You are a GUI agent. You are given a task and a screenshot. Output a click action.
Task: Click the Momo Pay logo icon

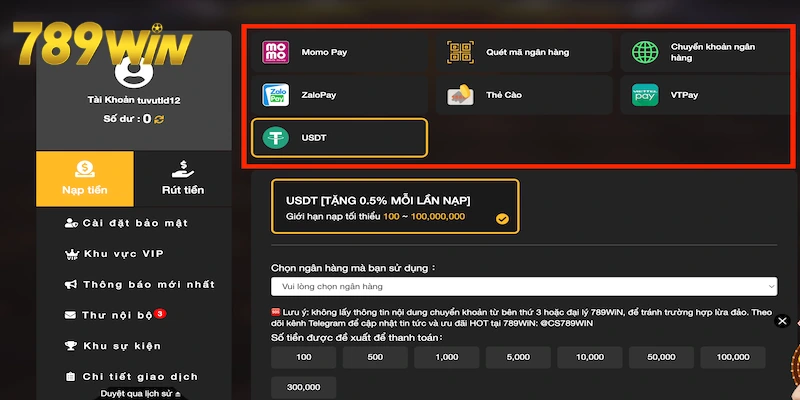click(x=276, y=52)
